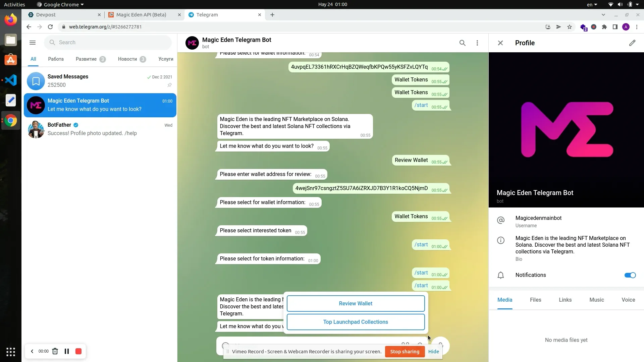Install Telegram web app from the address bar
Viewport: 644px width, 362px height.
[547, 27]
